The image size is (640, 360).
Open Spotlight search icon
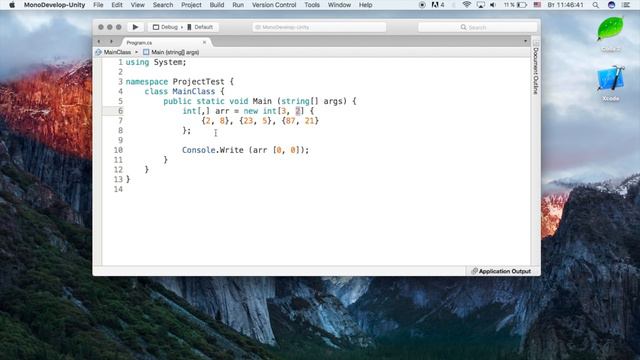click(596, 5)
